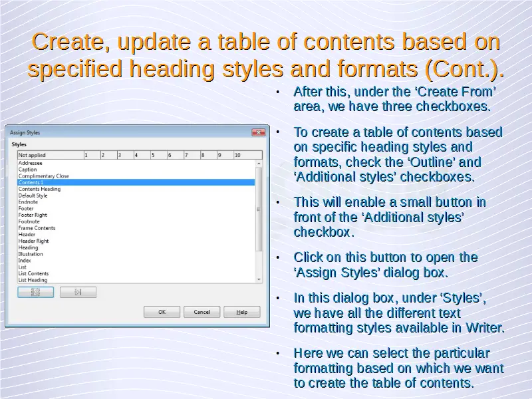532x399 pixels.
Task: Select the Contents Heading style
Action: 39,189
